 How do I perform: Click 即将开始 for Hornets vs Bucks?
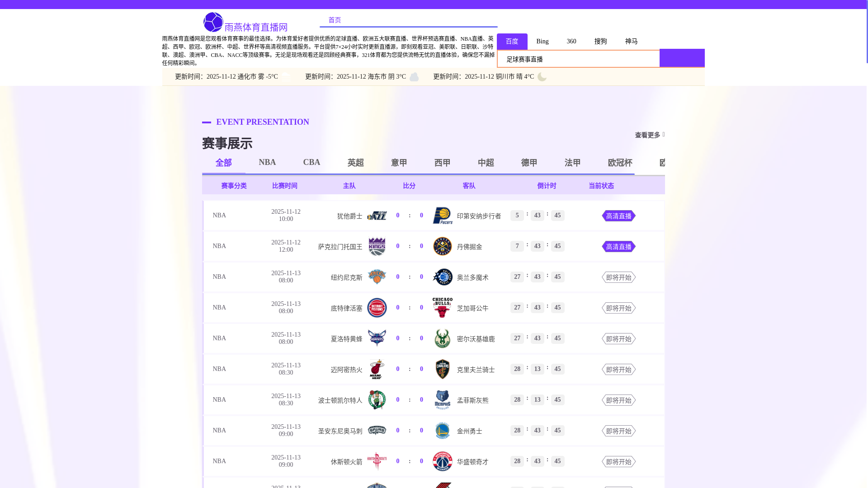click(x=619, y=339)
